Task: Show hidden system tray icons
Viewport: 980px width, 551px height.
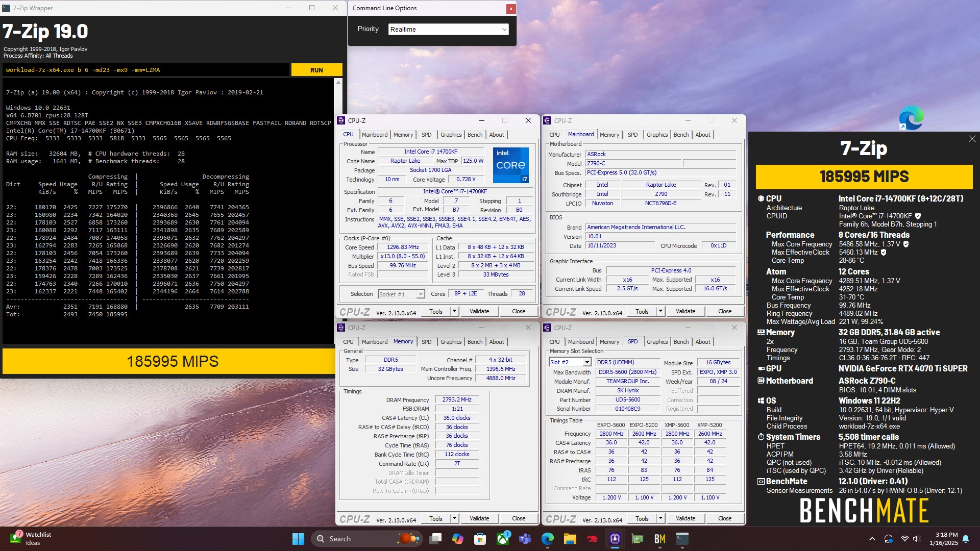Action: 872,539
